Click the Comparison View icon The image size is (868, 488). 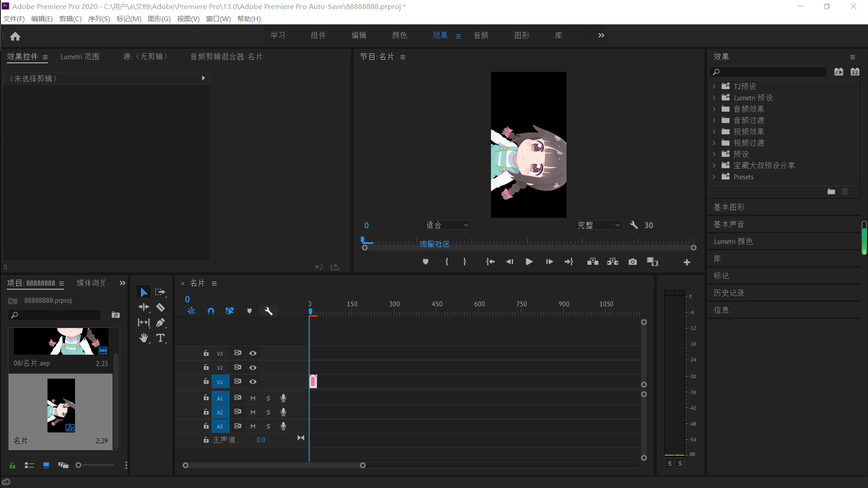click(652, 262)
